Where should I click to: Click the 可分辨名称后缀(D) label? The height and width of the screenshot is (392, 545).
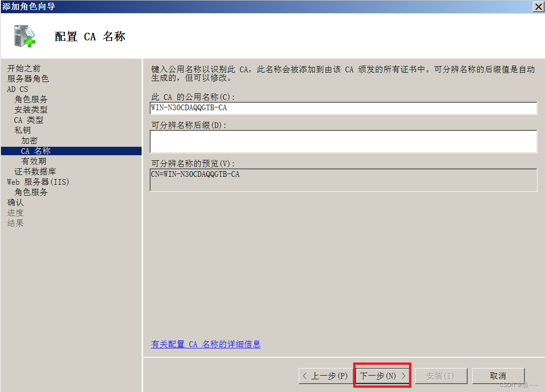(189, 125)
